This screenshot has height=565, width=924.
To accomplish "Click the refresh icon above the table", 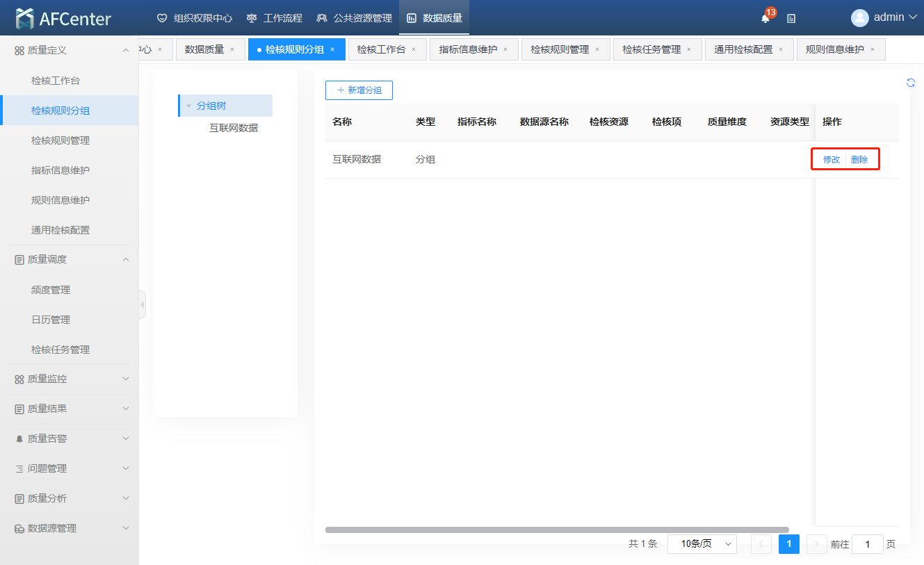I will tap(911, 83).
